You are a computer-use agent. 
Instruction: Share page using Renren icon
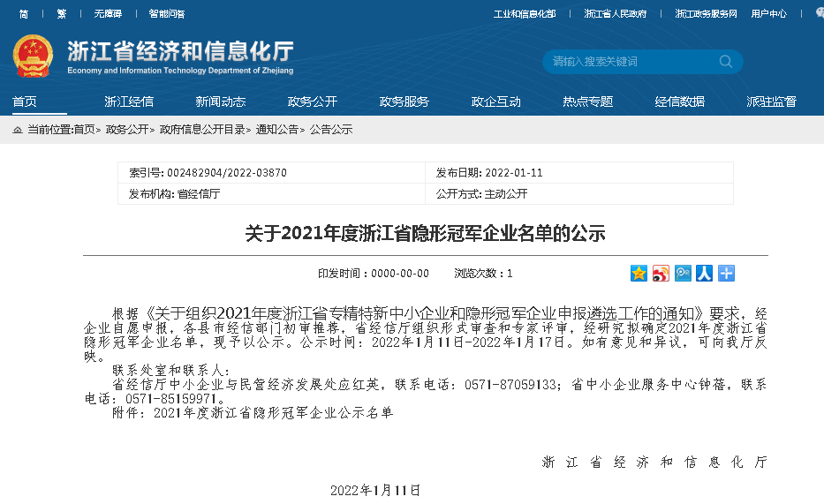pos(704,274)
